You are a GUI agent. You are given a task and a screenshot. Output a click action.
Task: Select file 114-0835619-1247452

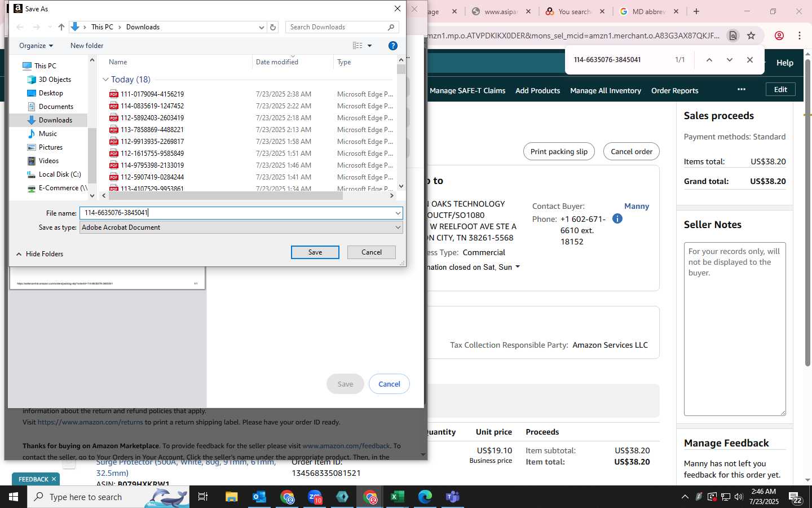tap(152, 106)
